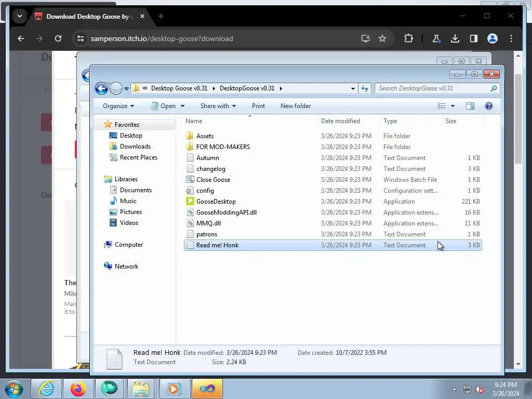Click the Open toolbar button

click(x=164, y=106)
